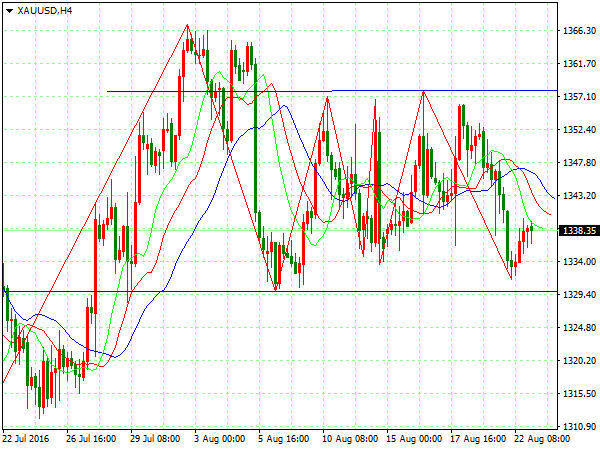Click the 5 Aug 16:00 time label
The width and height of the screenshot is (600, 450).
[283, 439]
